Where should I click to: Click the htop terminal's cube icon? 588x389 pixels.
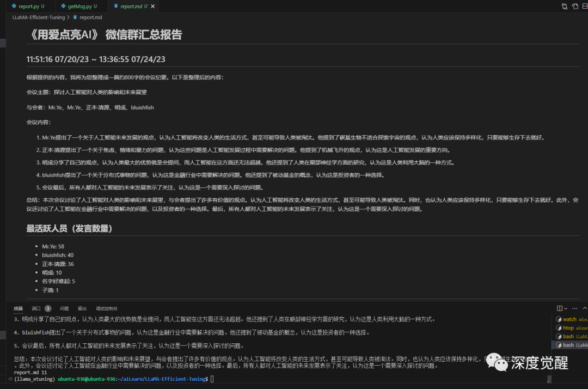(559, 328)
